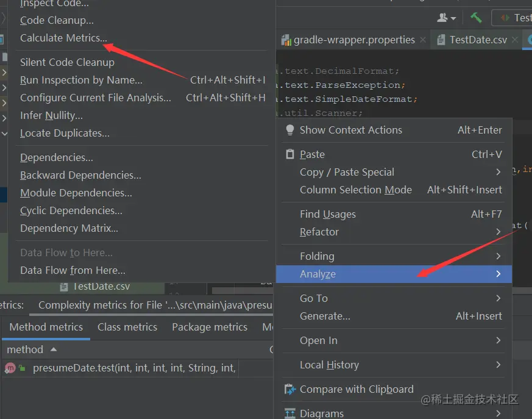
Task: Select Calculate Metrics... from the Analyze submenu
Action: pyautogui.click(x=63, y=38)
